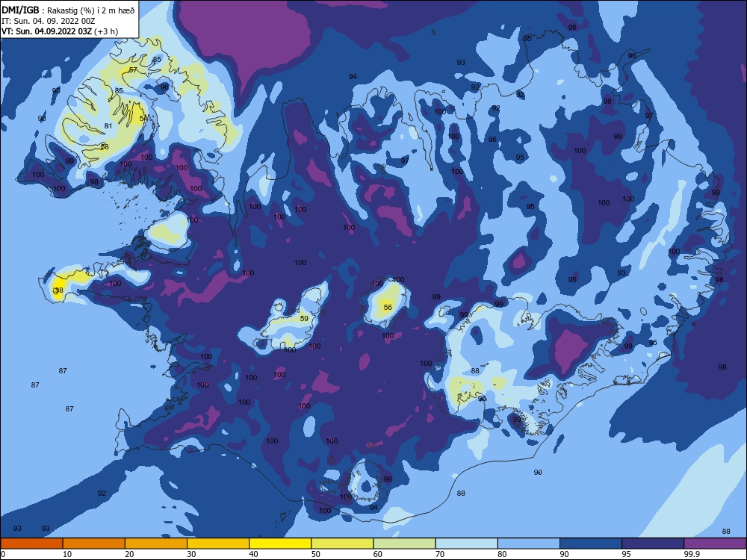Click the title line 'DMI/IGB : Rakastig (%) í 2 m hæð'

pos(68,10)
